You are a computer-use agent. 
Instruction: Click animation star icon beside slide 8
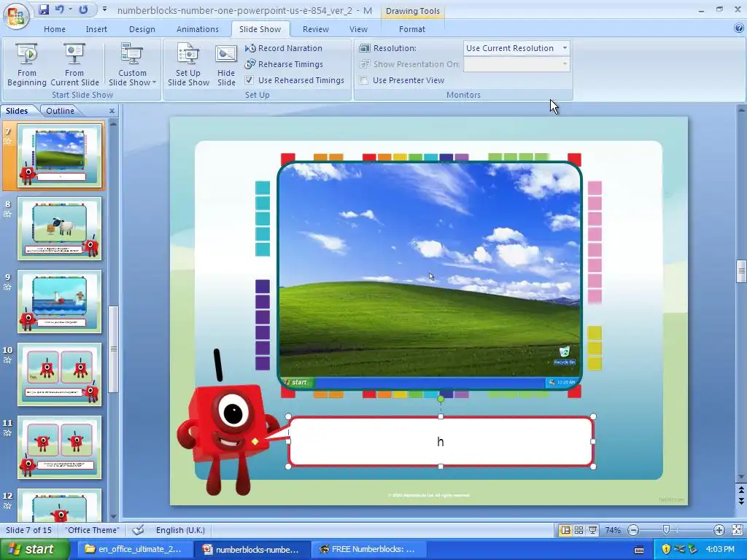(x=7, y=214)
